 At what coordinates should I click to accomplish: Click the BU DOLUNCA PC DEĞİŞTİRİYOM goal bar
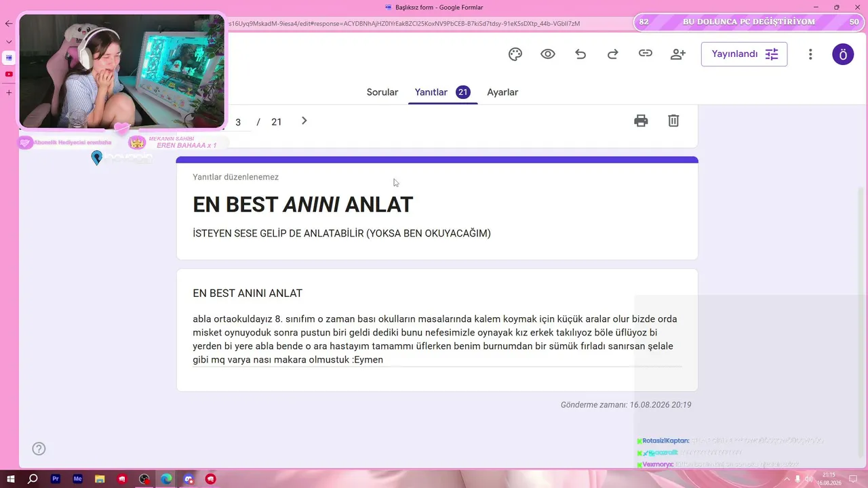tap(749, 22)
